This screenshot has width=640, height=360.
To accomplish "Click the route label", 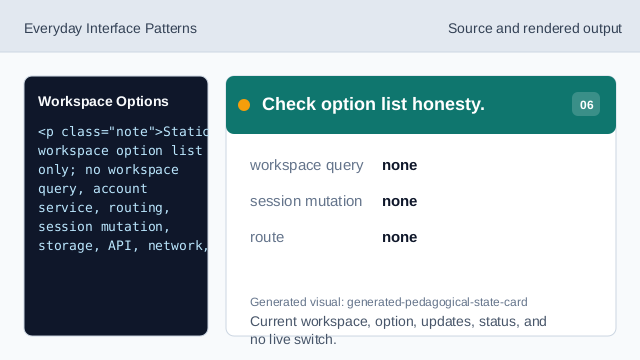I will coord(267,237).
